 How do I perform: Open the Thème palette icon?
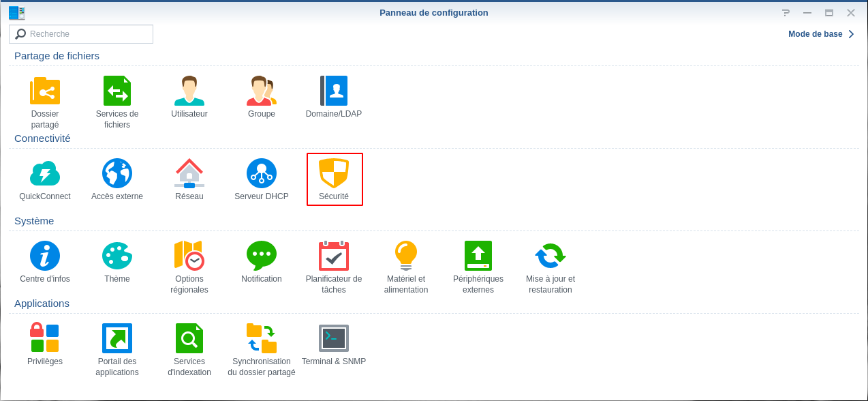[x=117, y=256]
